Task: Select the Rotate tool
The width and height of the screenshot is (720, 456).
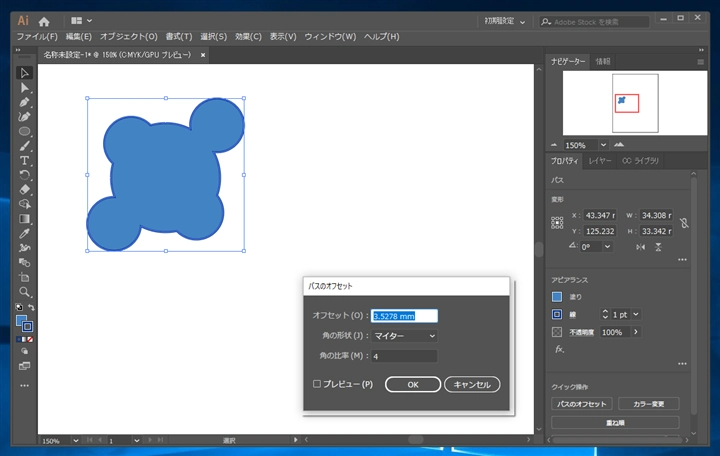Action: [x=24, y=175]
